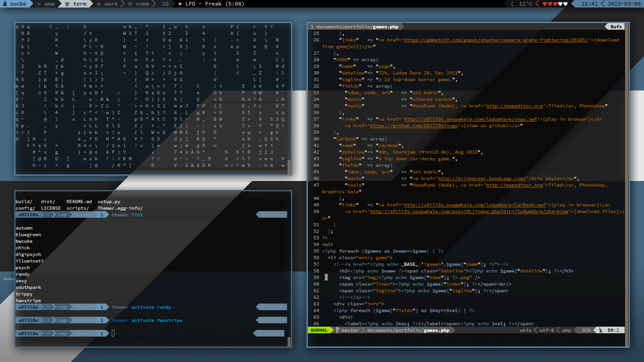
Task: Click the lock icon beside socke
Action: click(x=5, y=4)
